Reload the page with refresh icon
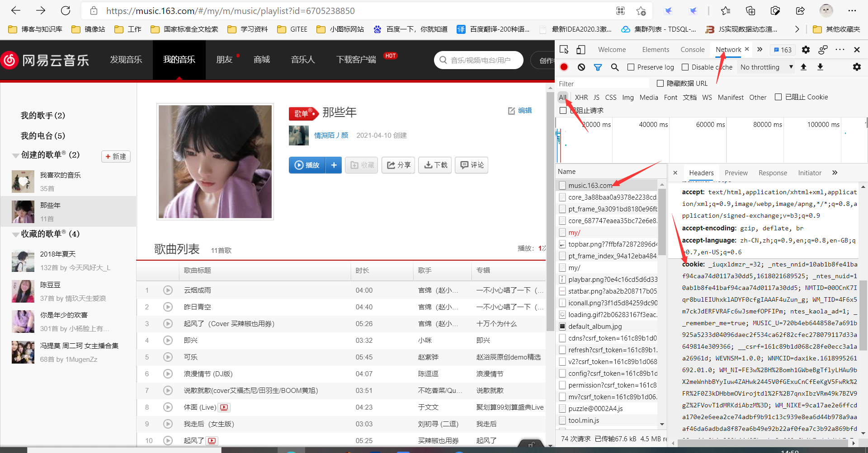Image resolution: width=868 pixels, height=453 pixels. pos(66,10)
